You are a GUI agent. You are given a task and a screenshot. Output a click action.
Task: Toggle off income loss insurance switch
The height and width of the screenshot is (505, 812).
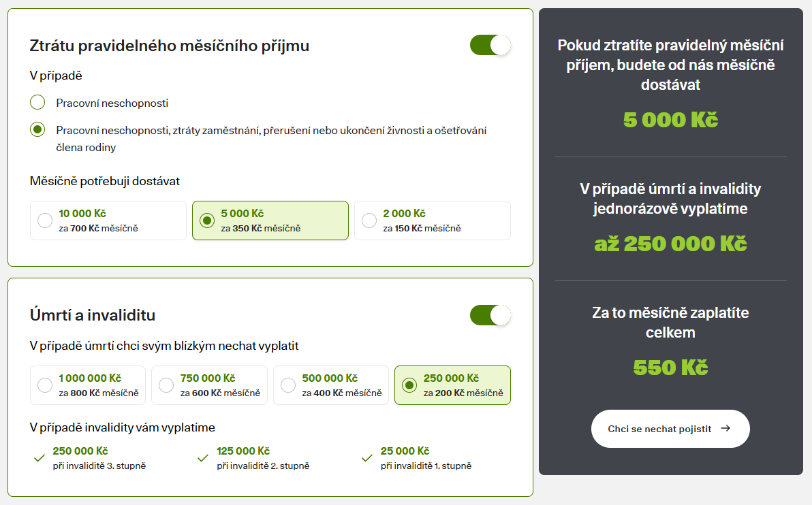pos(490,45)
